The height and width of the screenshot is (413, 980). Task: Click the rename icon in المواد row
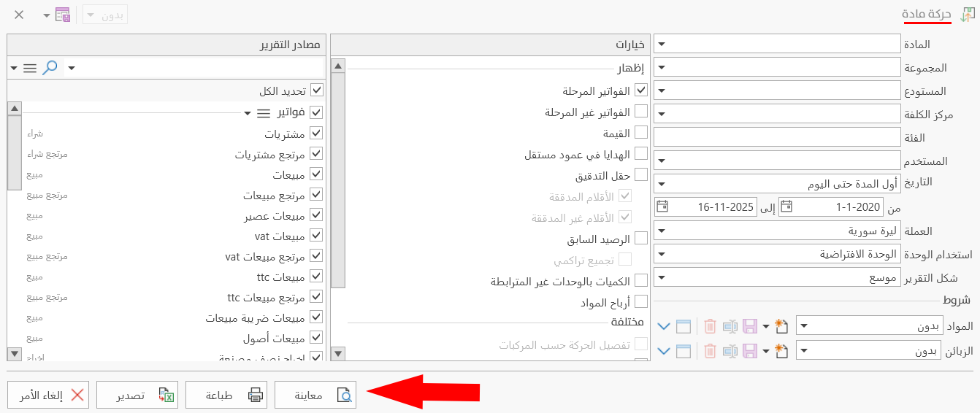point(730,326)
